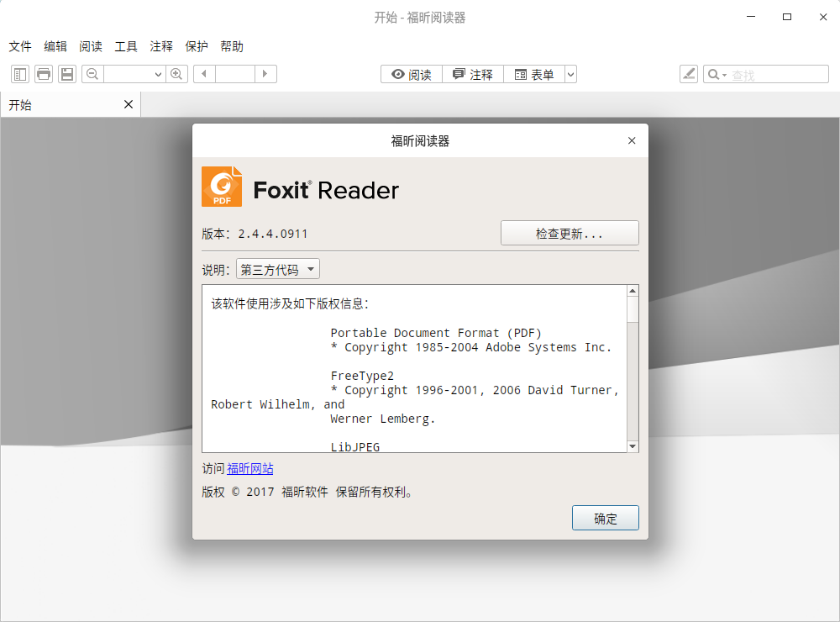Open the 文件 menu
The width and height of the screenshot is (840, 622).
(20, 47)
